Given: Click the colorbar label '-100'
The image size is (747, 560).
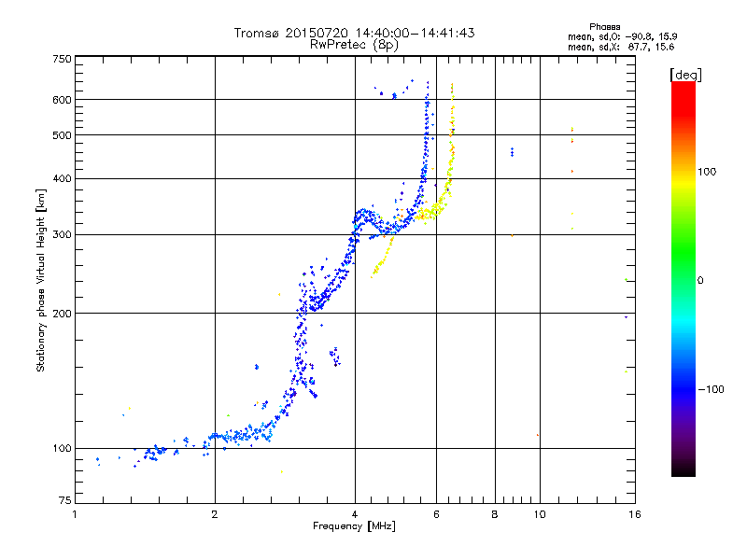Looking at the screenshot, I should [711, 389].
